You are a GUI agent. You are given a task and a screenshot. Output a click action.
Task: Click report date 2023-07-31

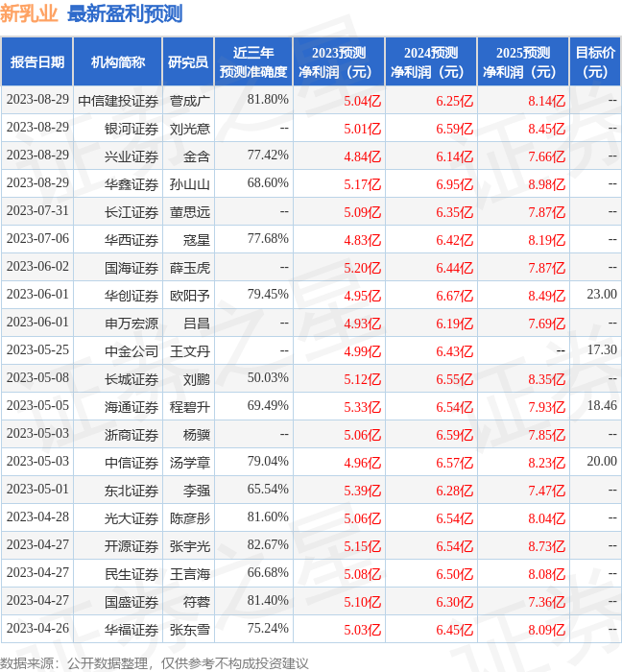tap(37, 211)
